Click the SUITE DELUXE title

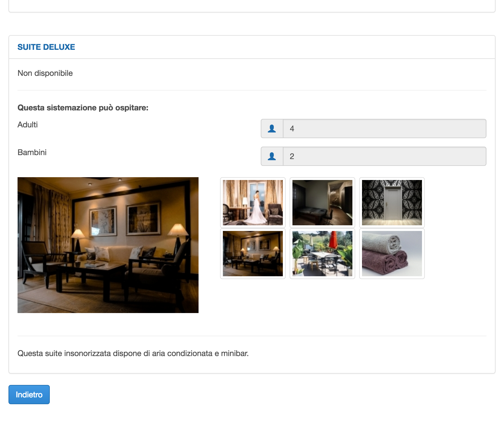point(46,47)
